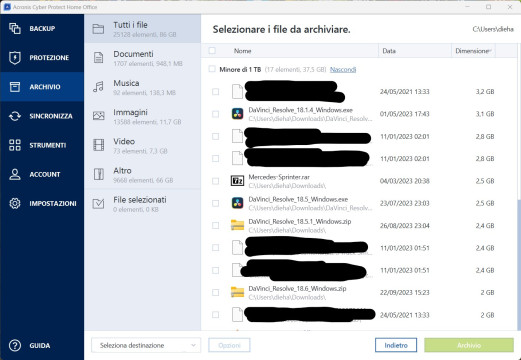The width and height of the screenshot is (521, 360).
Task: Check the DaVinci_Resolve_18.5.1_Windows.zip checkbox
Action: [x=216, y=225]
